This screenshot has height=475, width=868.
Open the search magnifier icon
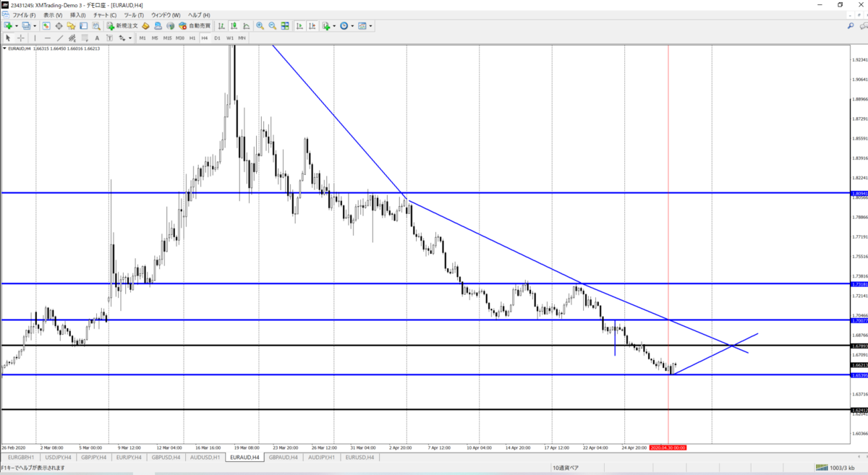851,26
